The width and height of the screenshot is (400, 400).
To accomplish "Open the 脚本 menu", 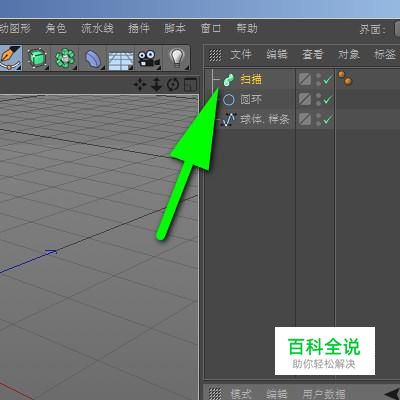I will point(175,29).
